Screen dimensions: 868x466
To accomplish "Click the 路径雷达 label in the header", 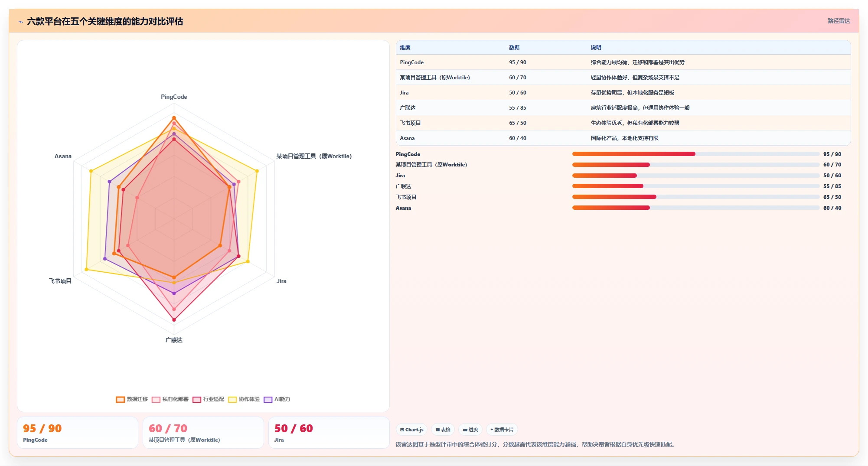I will tap(839, 21).
